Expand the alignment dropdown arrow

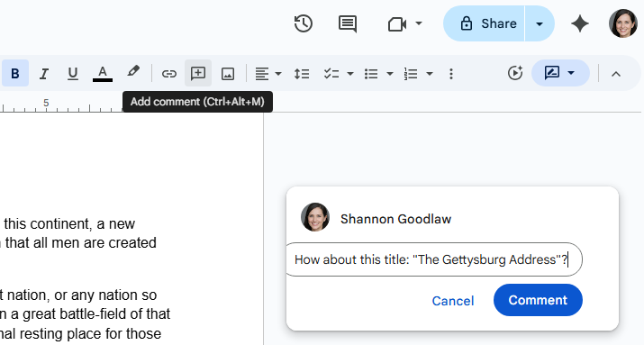tap(278, 74)
